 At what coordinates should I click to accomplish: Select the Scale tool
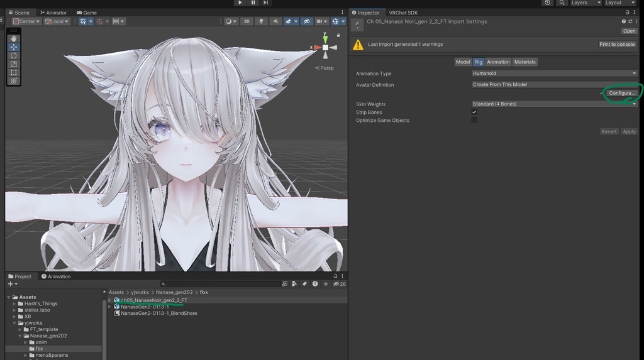14,64
